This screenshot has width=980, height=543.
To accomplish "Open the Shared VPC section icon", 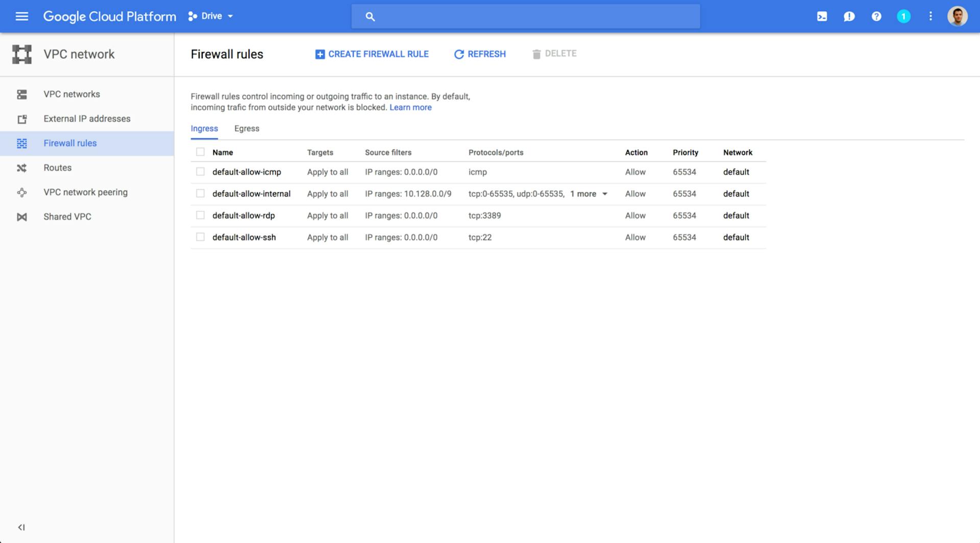I will click(21, 216).
